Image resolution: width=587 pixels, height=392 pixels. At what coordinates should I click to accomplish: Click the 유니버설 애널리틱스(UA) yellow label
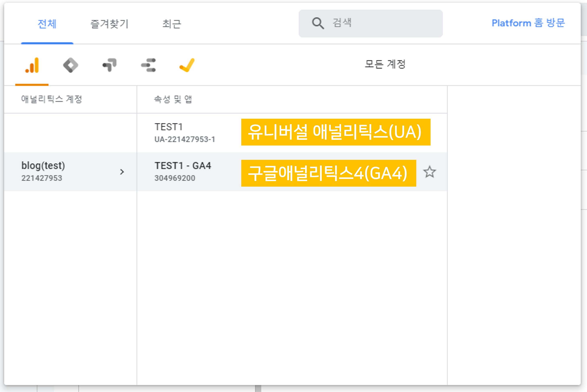pos(335,132)
